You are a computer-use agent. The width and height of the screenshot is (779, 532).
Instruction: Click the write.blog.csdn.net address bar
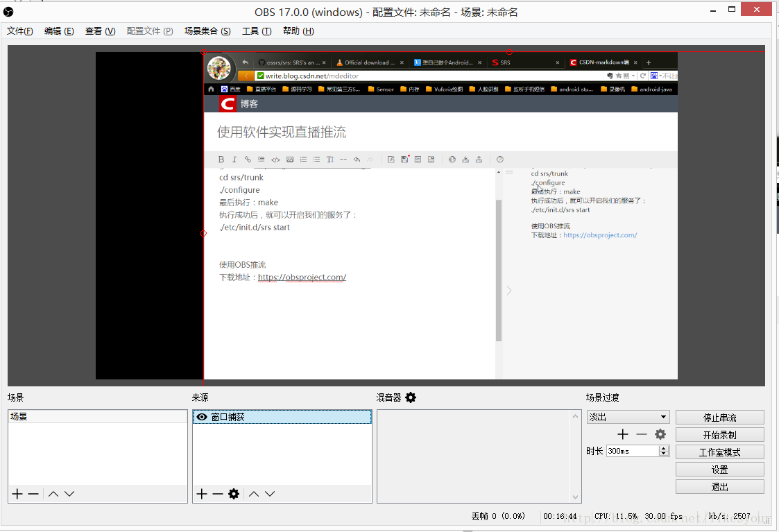click(x=429, y=76)
